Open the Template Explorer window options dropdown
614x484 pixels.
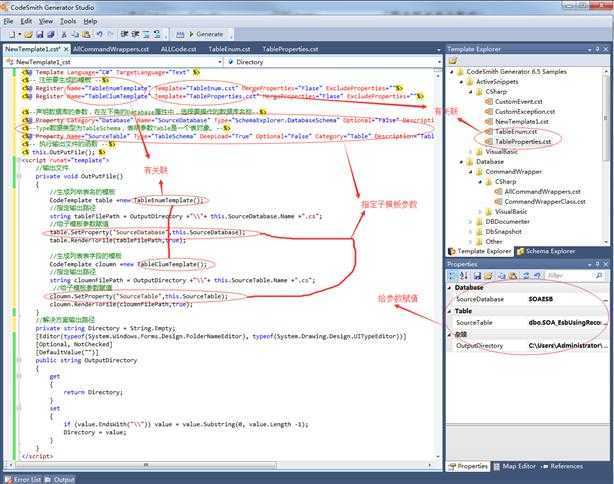click(589, 49)
